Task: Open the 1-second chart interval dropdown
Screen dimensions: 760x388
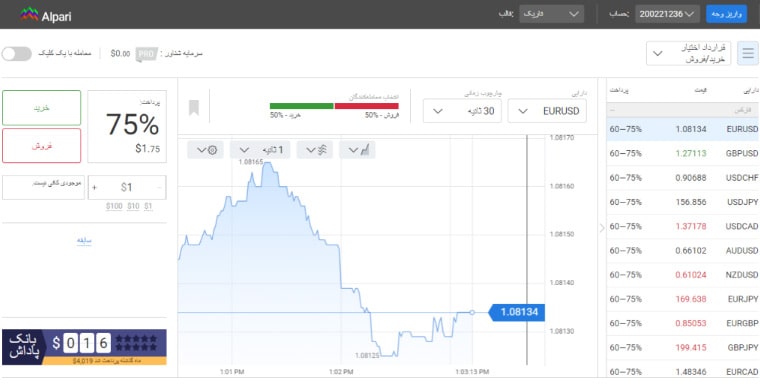Action: (260, 150)
